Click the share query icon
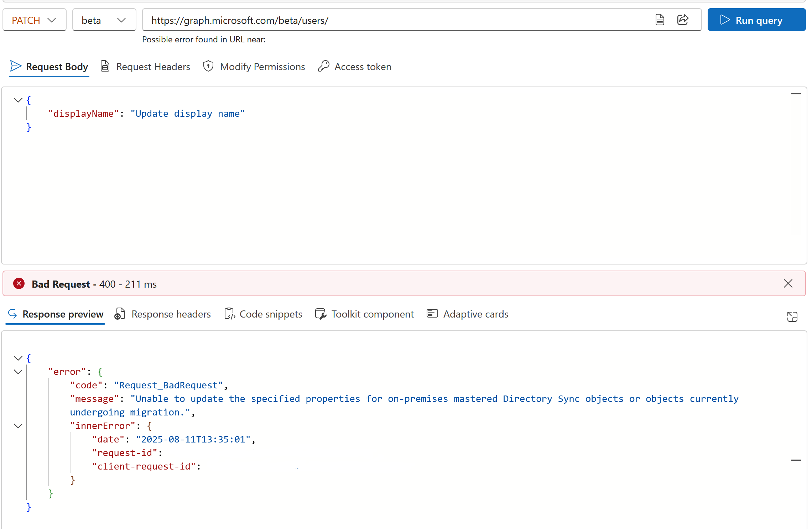 (683, 20)
